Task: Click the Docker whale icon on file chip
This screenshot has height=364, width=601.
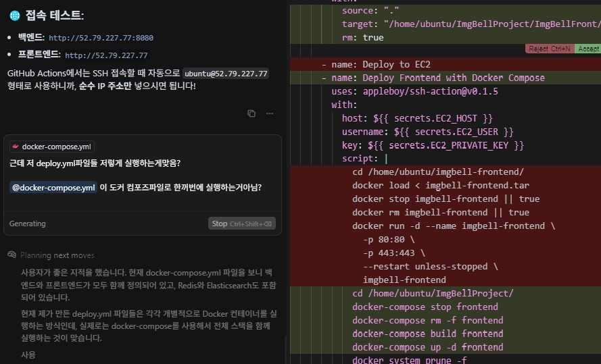Action: pyautogui.click(x=16, y=147)
